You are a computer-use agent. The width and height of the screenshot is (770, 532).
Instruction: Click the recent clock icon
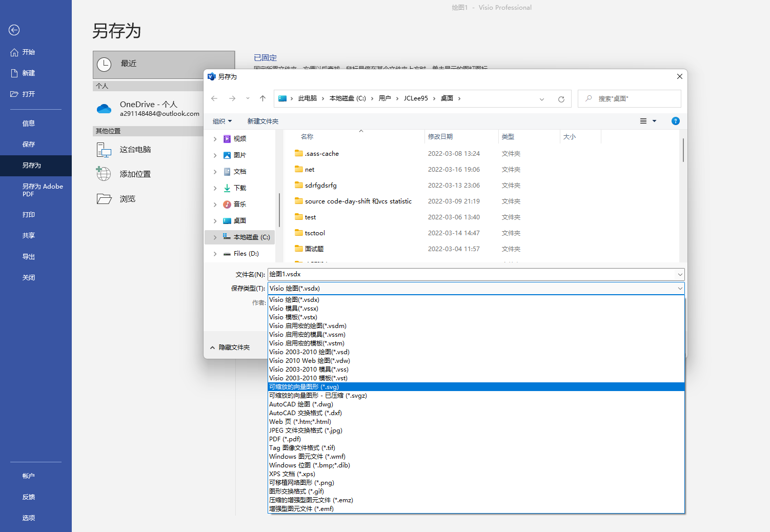(104, 64)
